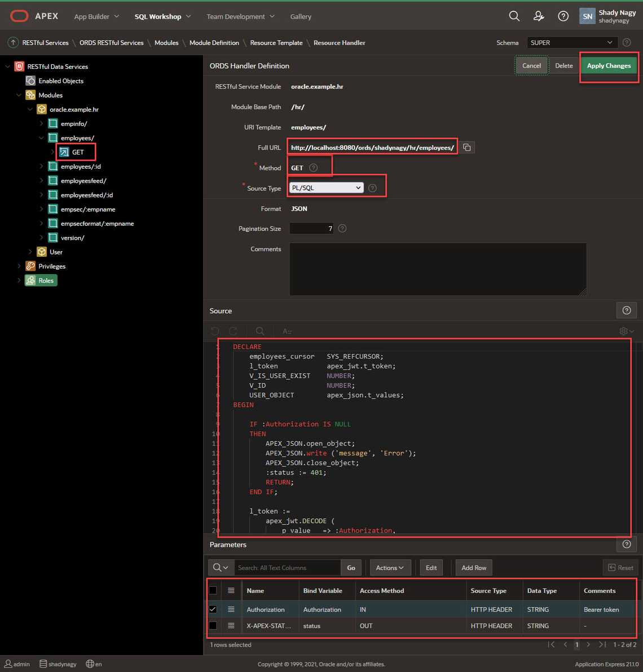This screenshot has height=672, width=643.
Task: Open the administration user-settings icon
Action: tap(539, 16)
